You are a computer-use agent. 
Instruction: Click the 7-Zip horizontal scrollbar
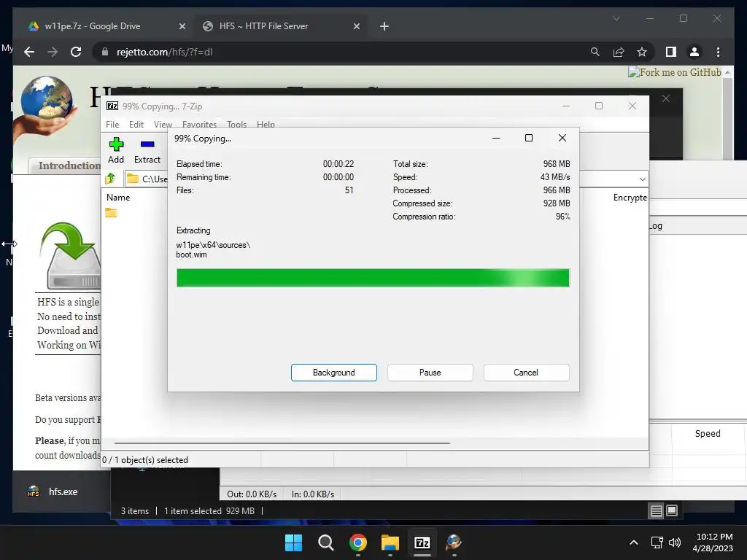point(282,443)
